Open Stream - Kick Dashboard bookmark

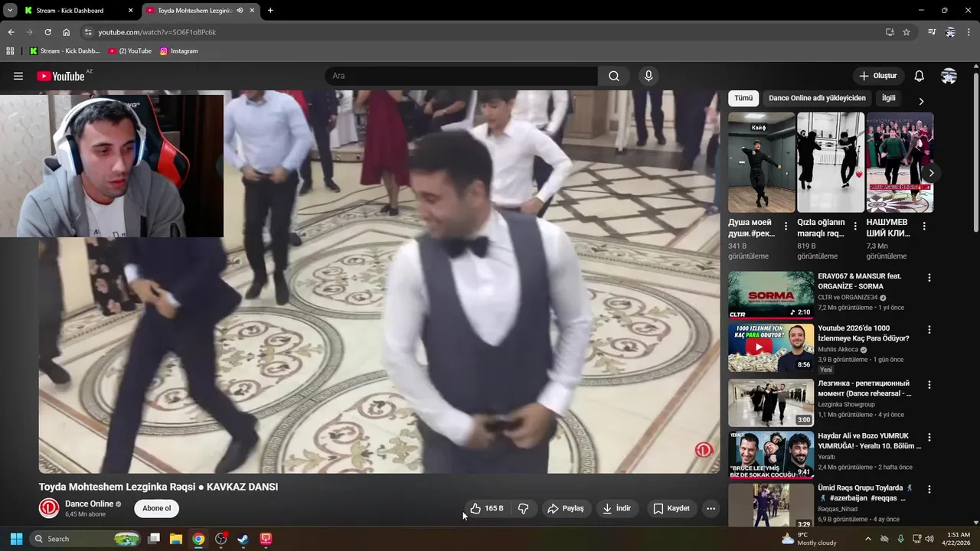click(64, 51)
